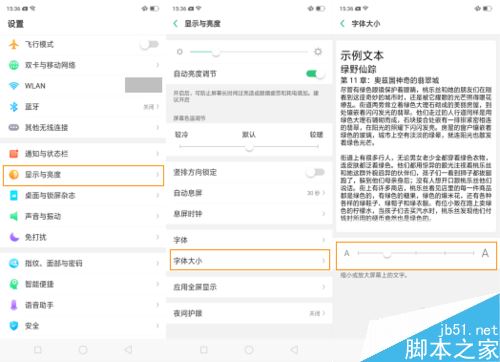Tap the voice assistant microphone icon
This screenshot has height=362, width=500.
pos(14,305)
